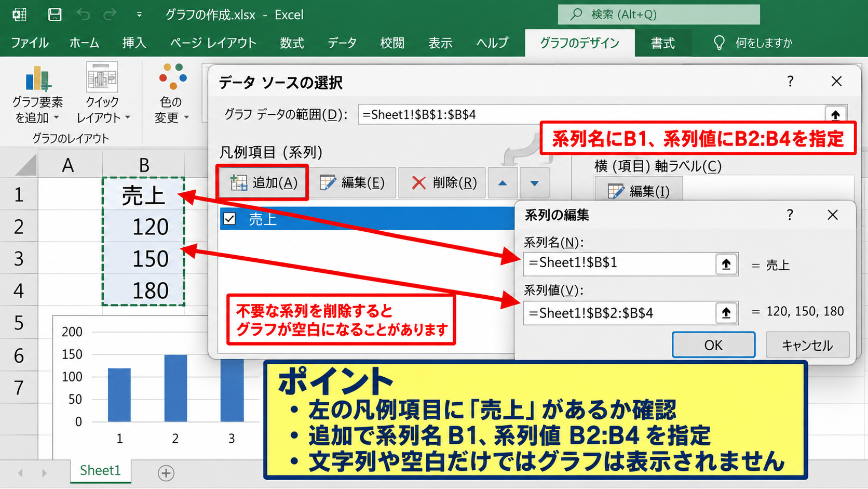Click the search box 検索 (Alt+Q)

[659, 15]
